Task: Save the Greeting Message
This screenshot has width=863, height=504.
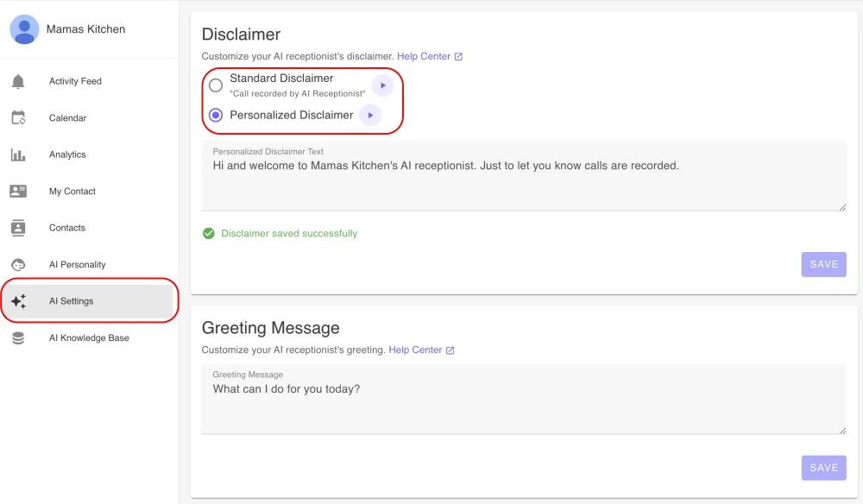Action: point(823,467)
